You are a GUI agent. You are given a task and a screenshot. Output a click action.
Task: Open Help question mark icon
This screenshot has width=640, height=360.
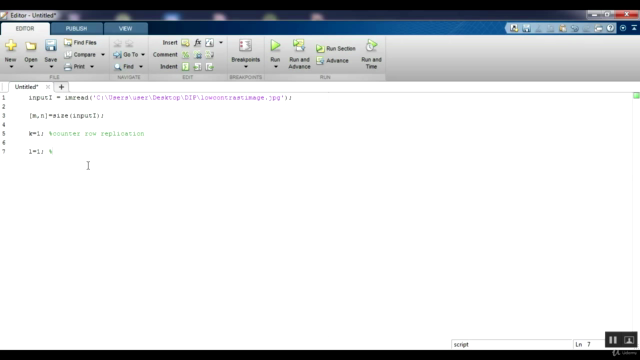[610, 28]
